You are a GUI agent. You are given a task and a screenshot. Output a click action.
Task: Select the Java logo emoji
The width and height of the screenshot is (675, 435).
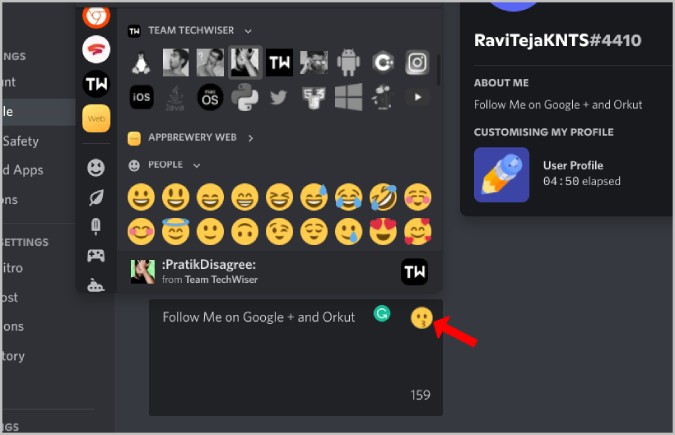[175, 98]
